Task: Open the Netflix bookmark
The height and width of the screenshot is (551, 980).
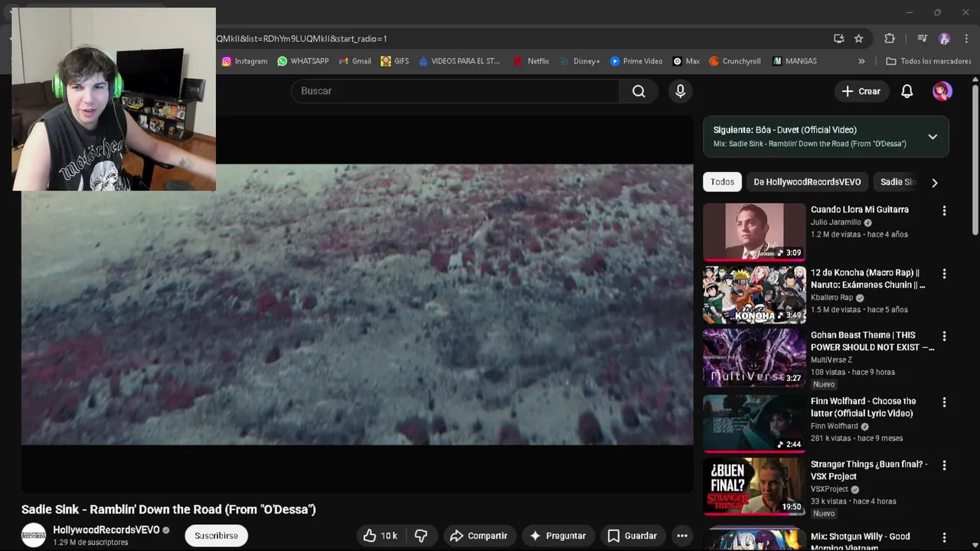Action: click(531, 61)
